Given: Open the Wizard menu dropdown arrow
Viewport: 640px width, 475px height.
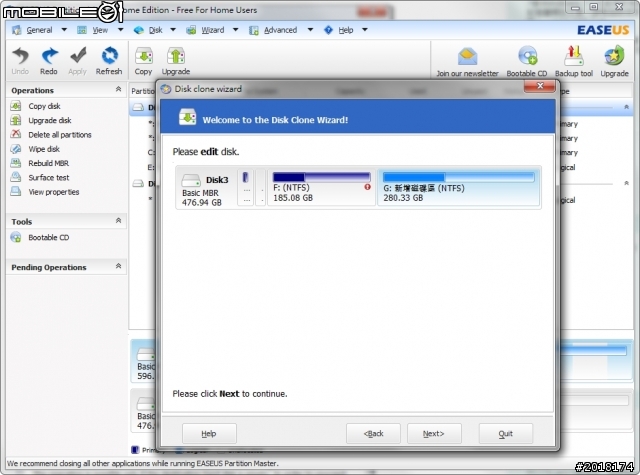Looking at the screenshot, I should pyautogui.click(x=236, y=30).
